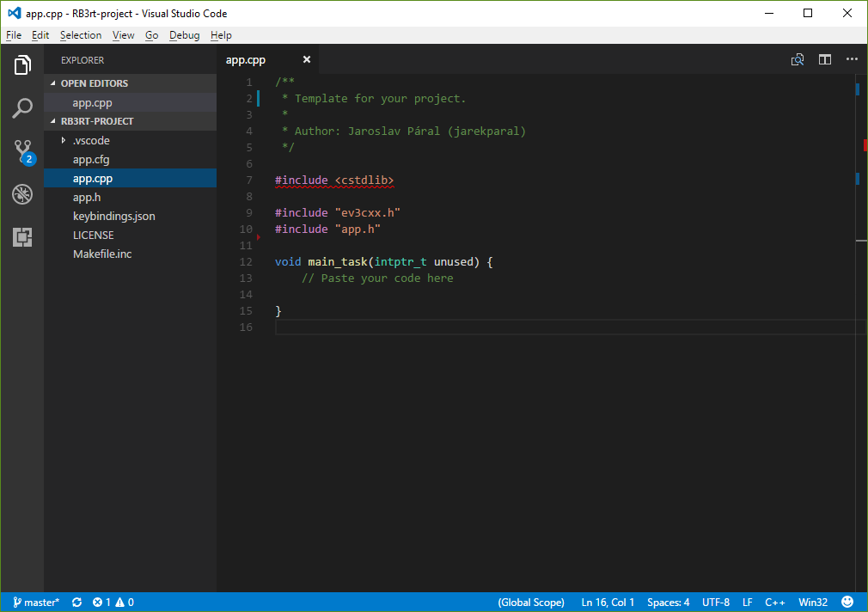Image resolution: width=868 pixels, height=612 pixels.
Task: Click the intptr_t type in main_task signature
Action: pos(400,262)
